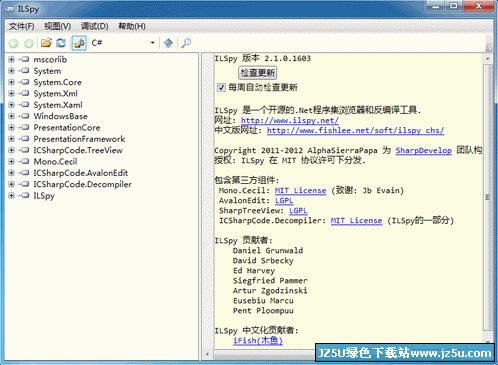Image resolution: width=498 pixels, height=365 pixels.
Task: Expand the Mono.Cecil assembly node
Action: pos(11,161)
